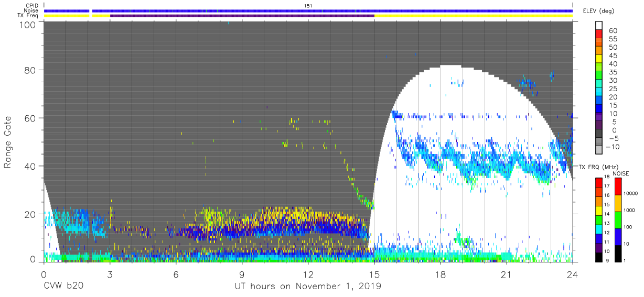Click the purple segment of TX Freq strip
Viewport: 644px width, 297px height.
point(242,16)
